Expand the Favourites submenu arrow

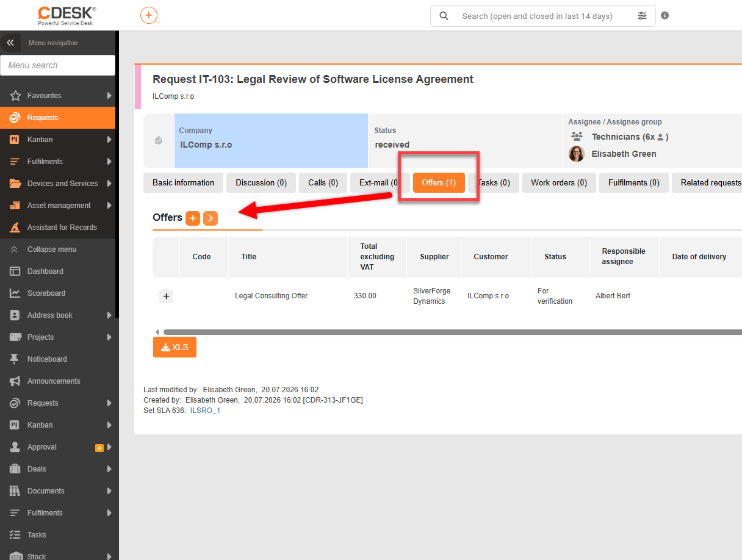(109, 96)
